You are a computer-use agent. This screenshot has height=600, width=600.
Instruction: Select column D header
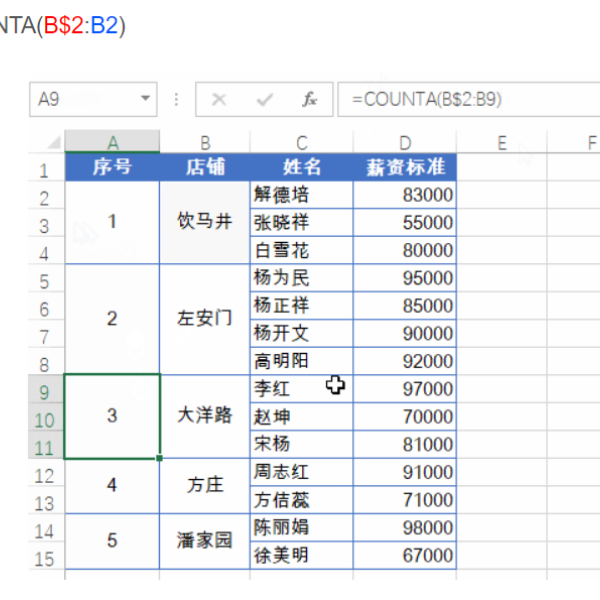coord(404,143)
